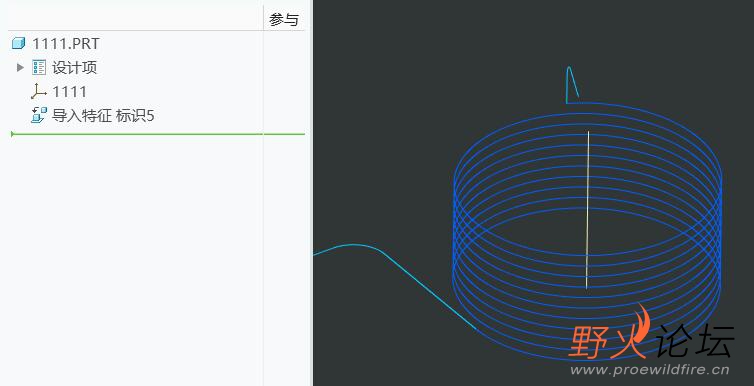Open the www.proewildfire.cn link
Viewport: 754px width, 386px height.
point(650,370)
